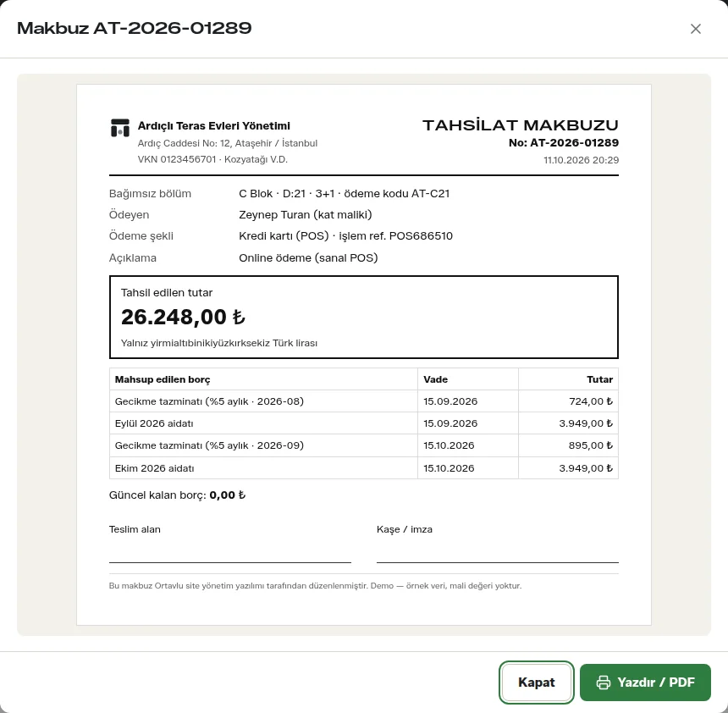Click the Eylül 2026 aidatı row

tap(363, 423)
